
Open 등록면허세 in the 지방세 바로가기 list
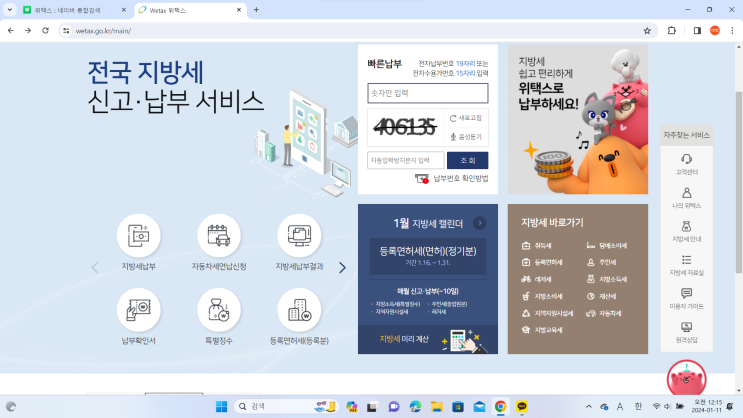(542, 262)
